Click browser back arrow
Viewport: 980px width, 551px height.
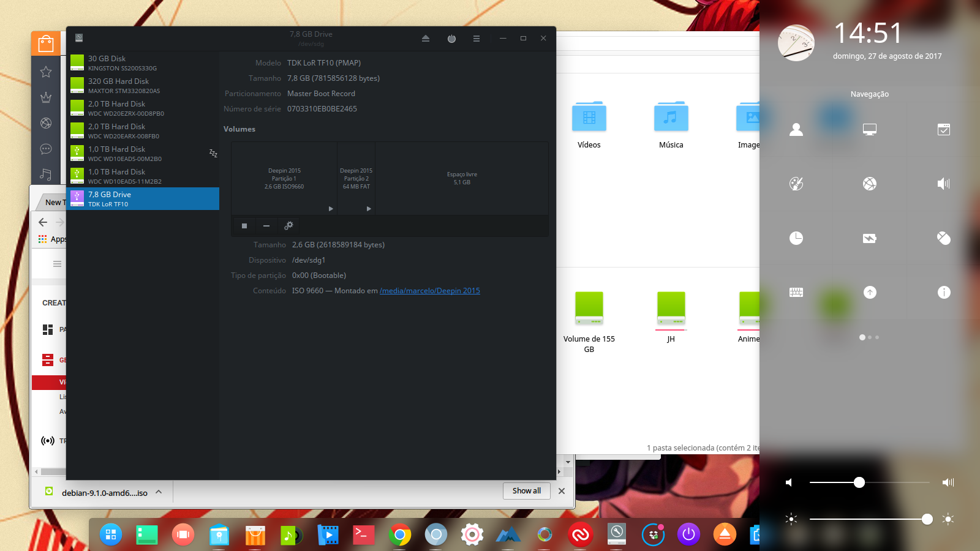pos(43,222)
